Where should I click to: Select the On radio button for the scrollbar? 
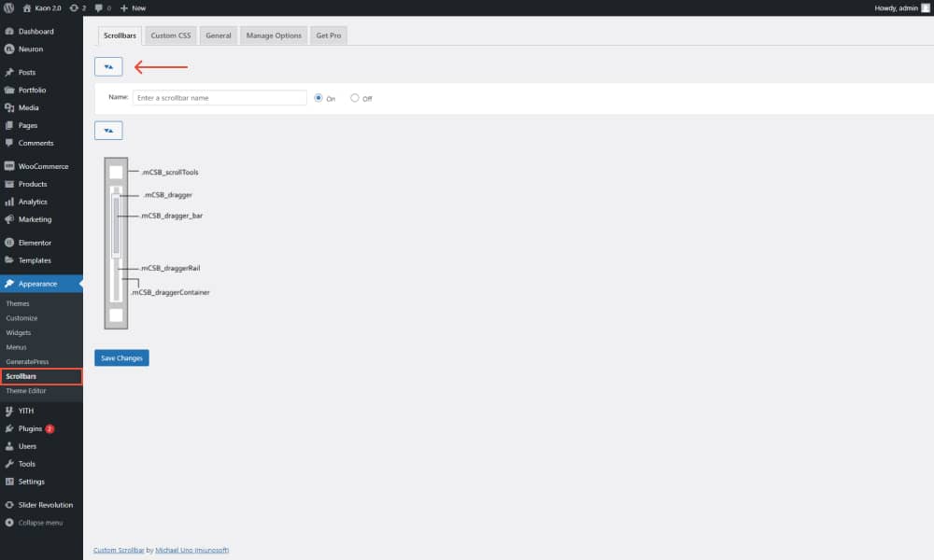[x=318, y=97]
